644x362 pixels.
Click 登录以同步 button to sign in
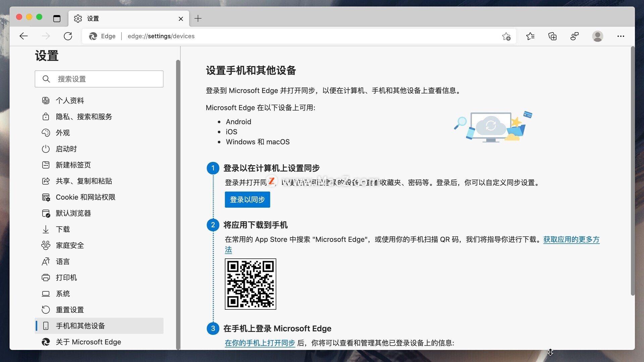[247, 199]
